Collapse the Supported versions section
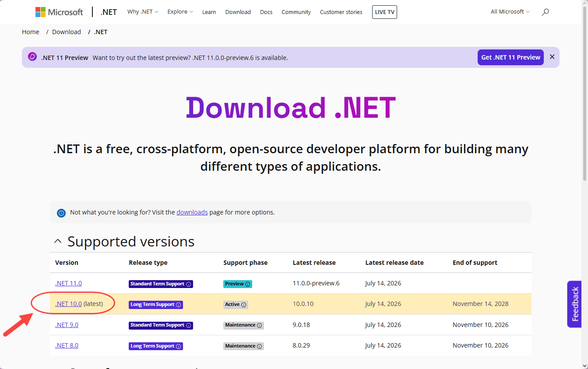This screenshot has width=588, height=369. (x=57, y=242)
